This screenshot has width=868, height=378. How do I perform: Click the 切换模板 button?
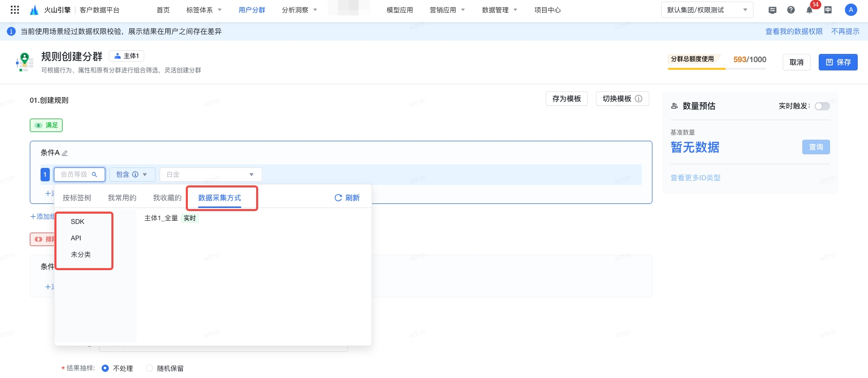(623, 99)
